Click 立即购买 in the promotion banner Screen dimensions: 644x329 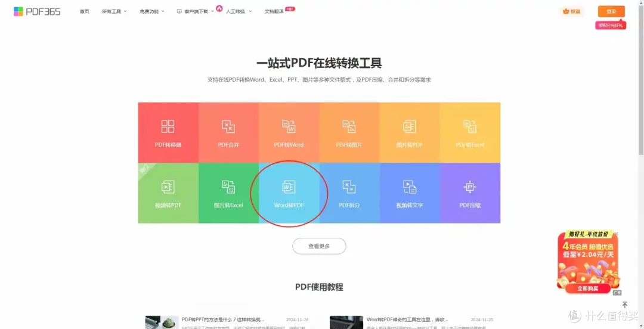(588, 288)
